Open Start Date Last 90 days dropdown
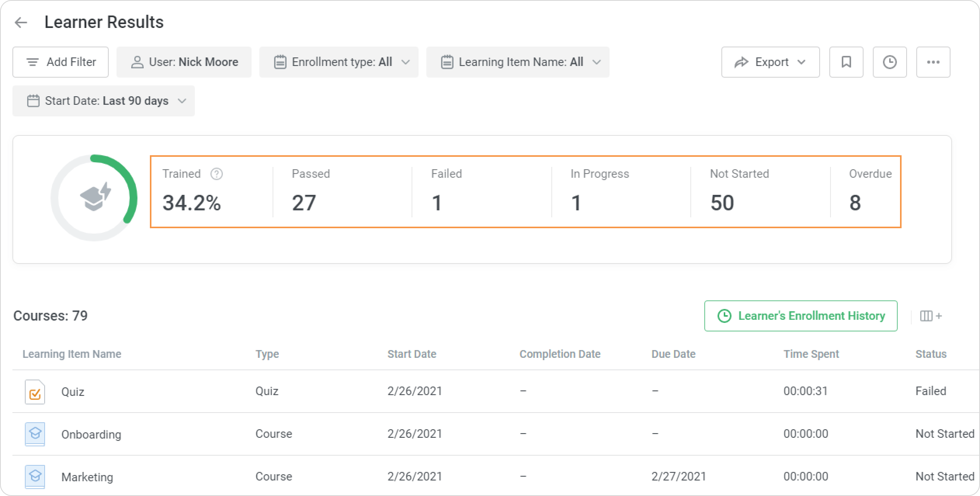The image size is (980, 496). pyautogui.click(x=104, y=101)
